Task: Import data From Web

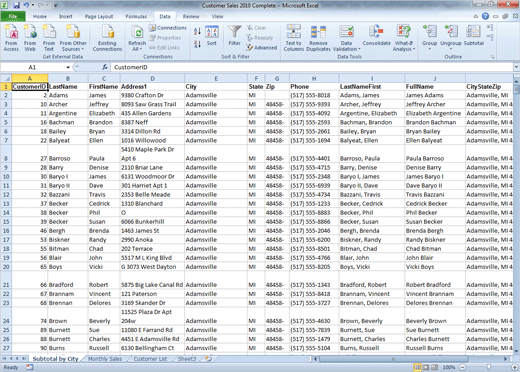Action: pos(30,38)
